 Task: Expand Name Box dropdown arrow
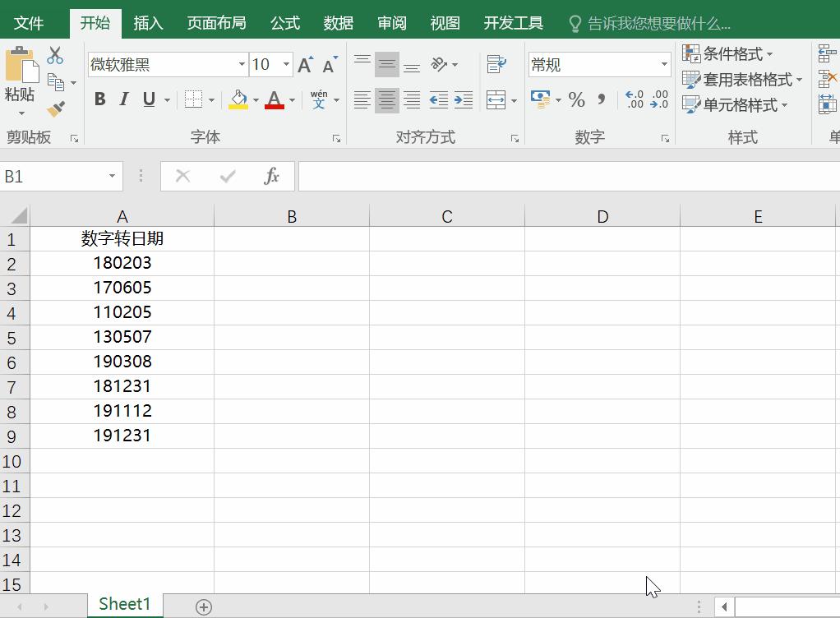pos(112,176)
